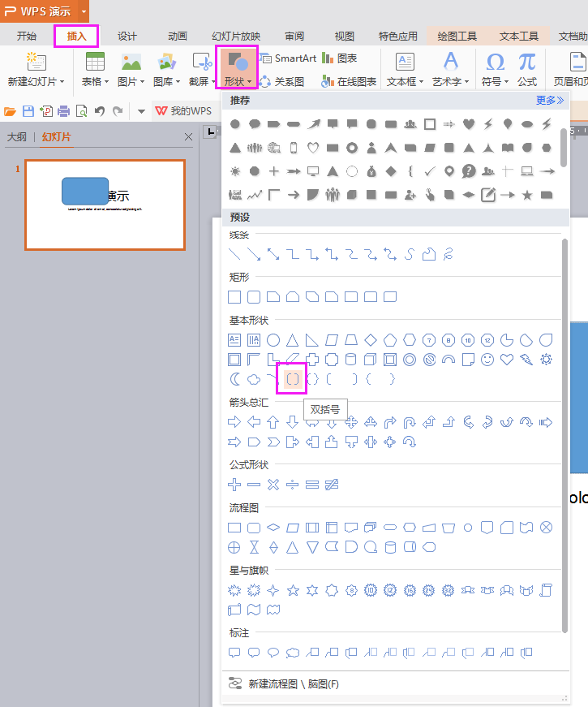Image resolution: width=588 pixels, height=707 pixels.
Task: Pick the plain rectangle shape
Action: pyautogui.click(x=234, y=297)
